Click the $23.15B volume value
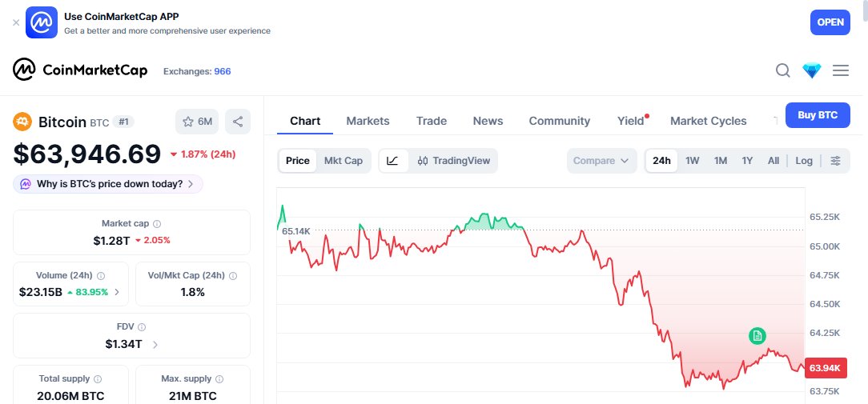 [x=40, y=292]
